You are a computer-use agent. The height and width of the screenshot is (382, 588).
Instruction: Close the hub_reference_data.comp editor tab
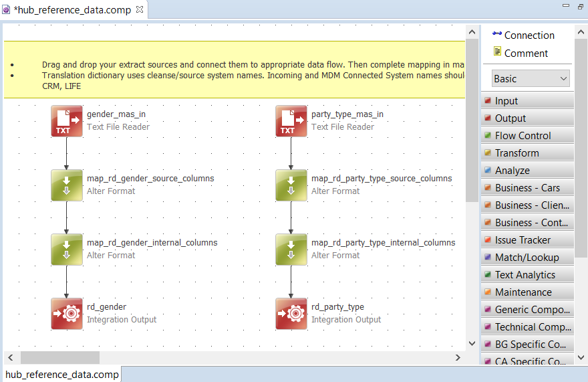click(140, 10)
